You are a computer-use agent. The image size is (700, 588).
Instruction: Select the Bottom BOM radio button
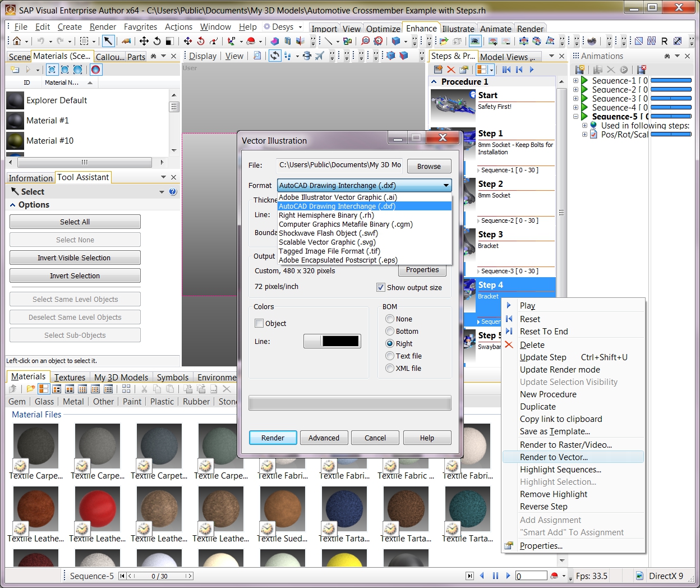tap(390, 331)
